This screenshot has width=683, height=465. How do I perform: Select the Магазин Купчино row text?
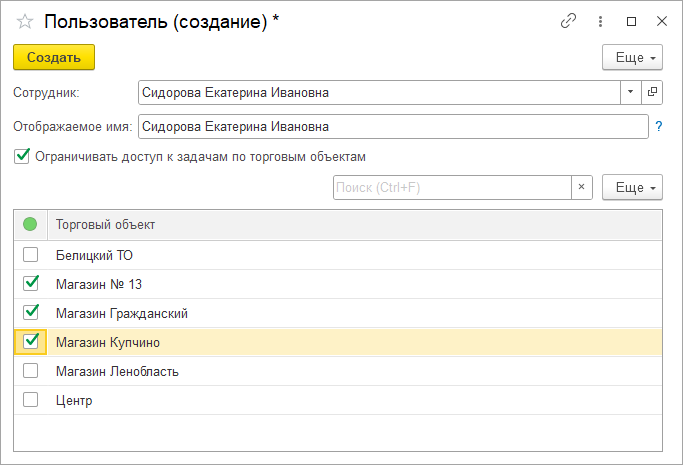108,343
